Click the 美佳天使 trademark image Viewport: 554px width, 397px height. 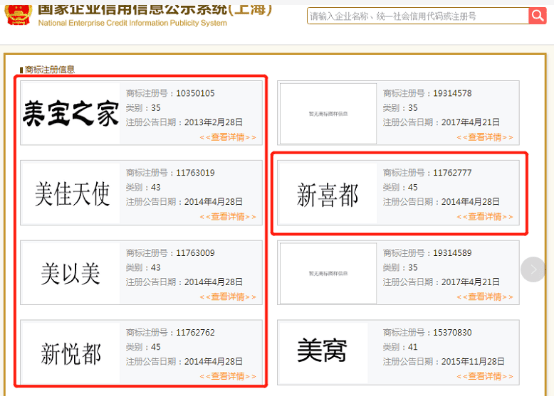coord(72,193)
